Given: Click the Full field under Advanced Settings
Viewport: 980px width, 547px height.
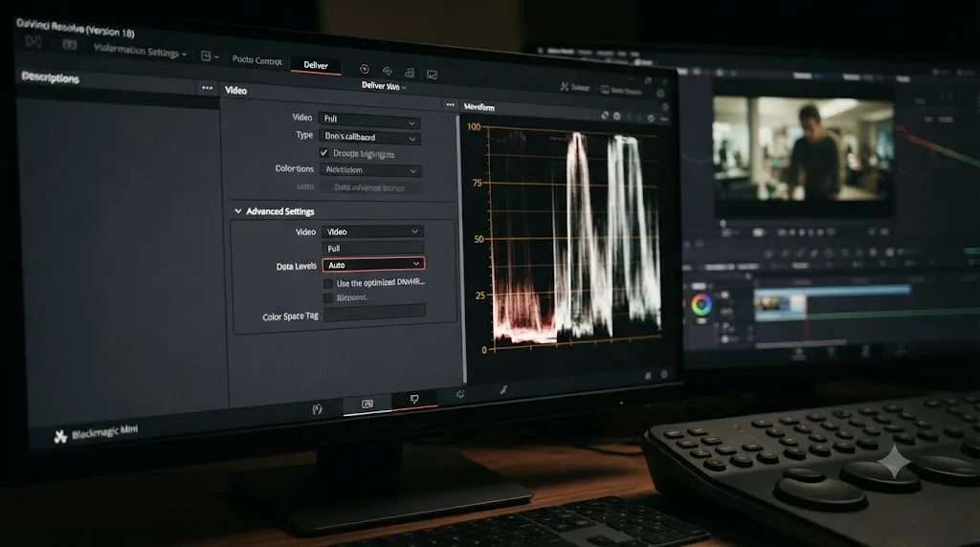Looking at the screenshot, I should point(373,248).
